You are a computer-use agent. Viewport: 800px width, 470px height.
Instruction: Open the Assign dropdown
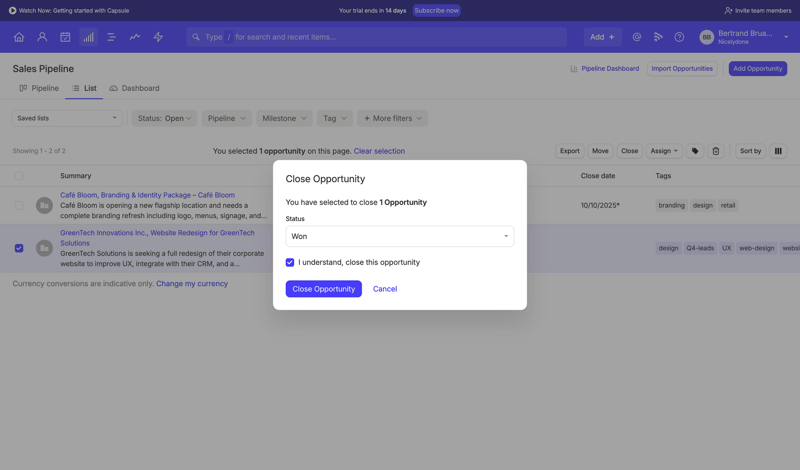pos(664,151)
